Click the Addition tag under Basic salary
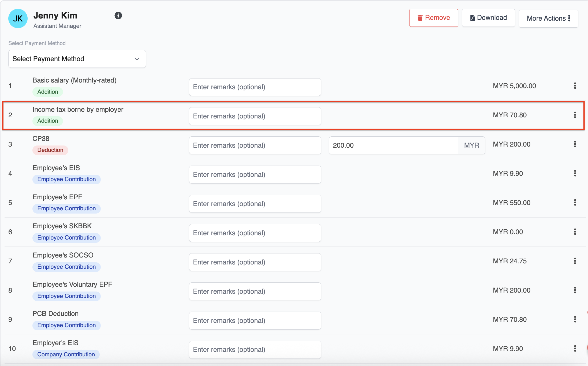Screen dimensions: 588x366 coord(48,92)
